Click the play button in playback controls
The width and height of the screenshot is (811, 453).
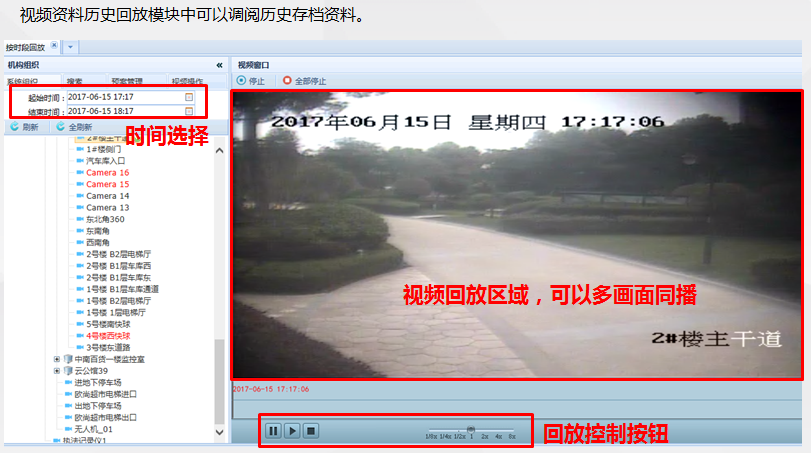point(292,431)
